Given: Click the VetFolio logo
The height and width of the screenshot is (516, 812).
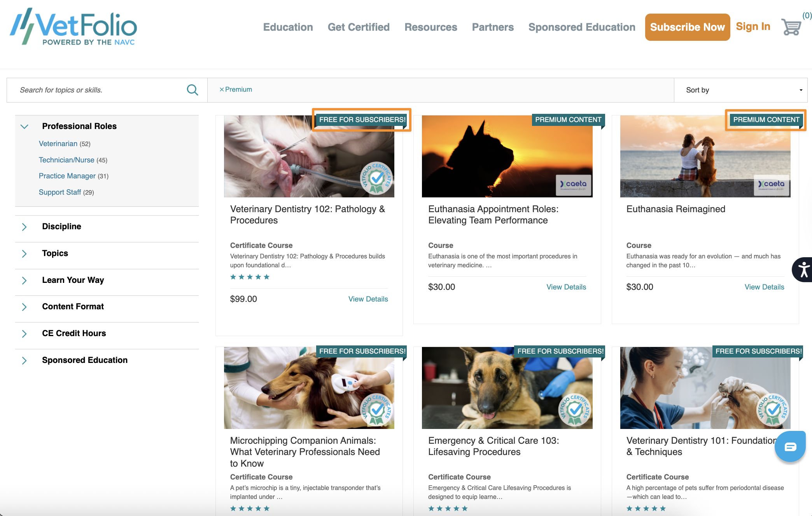Looking at the screenshot, I should (x=73, y=27).
